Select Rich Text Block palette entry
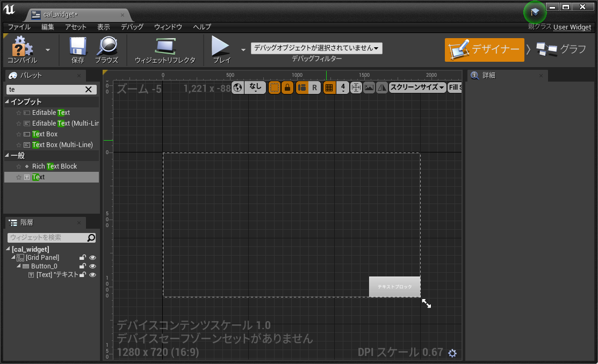The width and height of the screenshot is (598, 364). pyautogui.click(x=54, y=166)
